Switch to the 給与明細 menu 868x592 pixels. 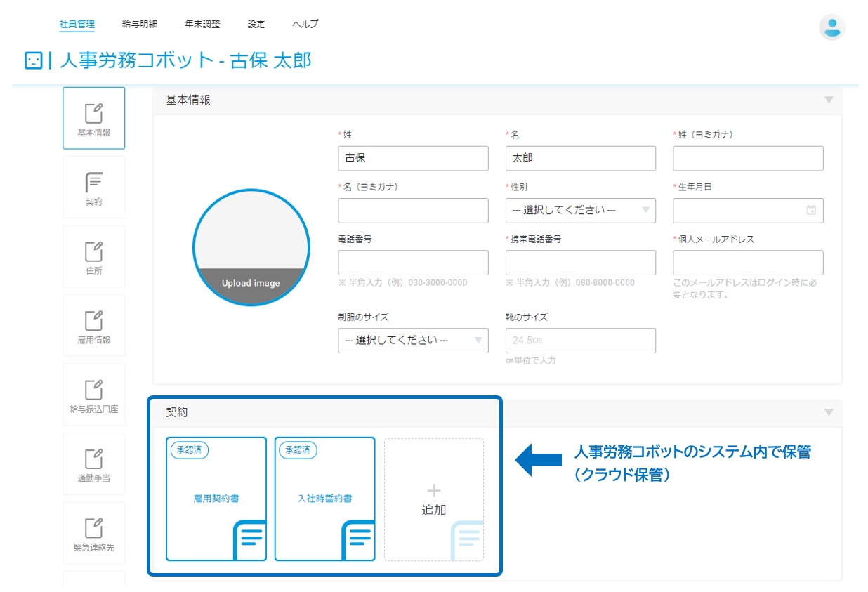(140, 24)
